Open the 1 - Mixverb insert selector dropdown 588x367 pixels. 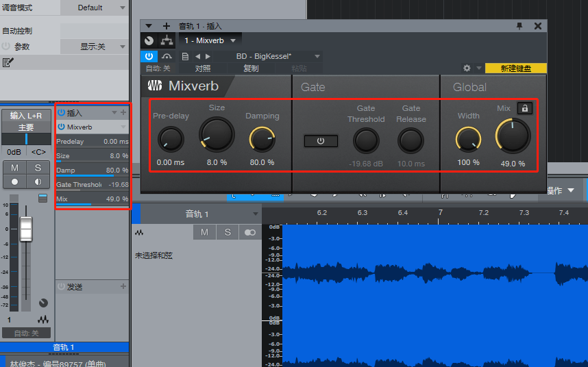coord(210,40)
